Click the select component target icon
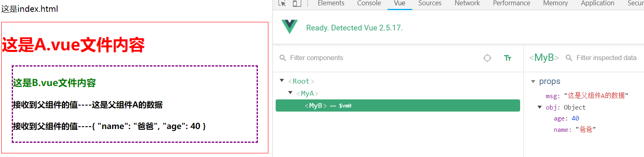644x157 pixels. click(x=487, y=58)
